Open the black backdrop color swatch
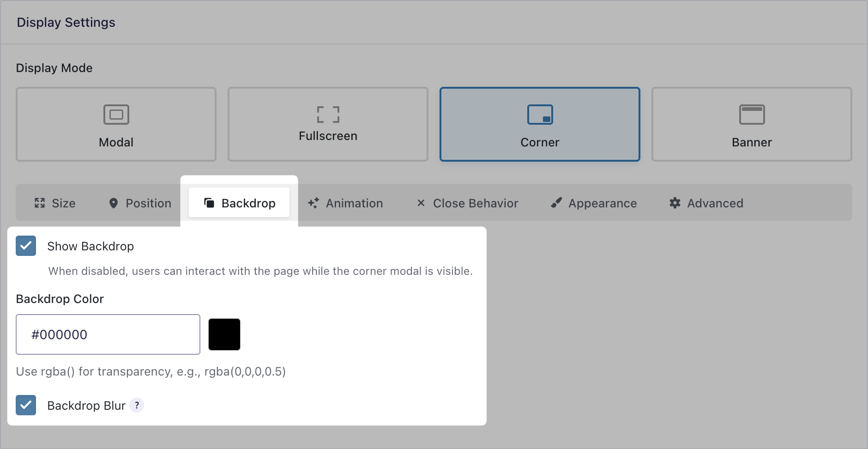 tap(224, 334)
